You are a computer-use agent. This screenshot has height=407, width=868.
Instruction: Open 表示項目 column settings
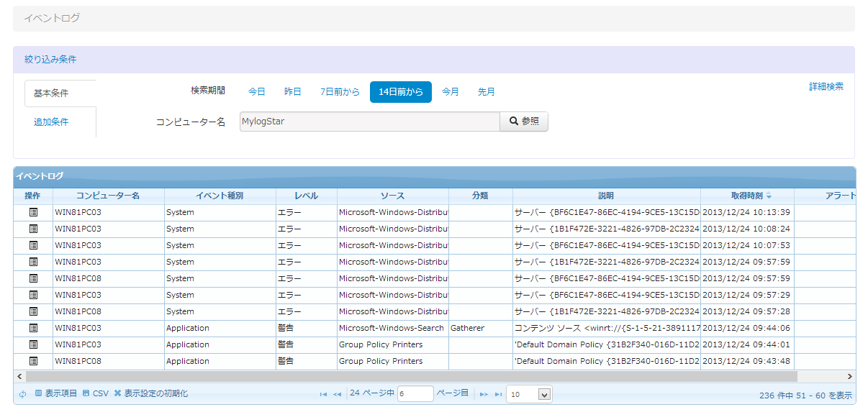55,393
